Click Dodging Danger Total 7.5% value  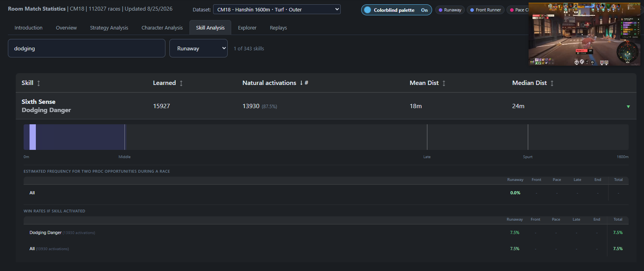click(618, 233)
